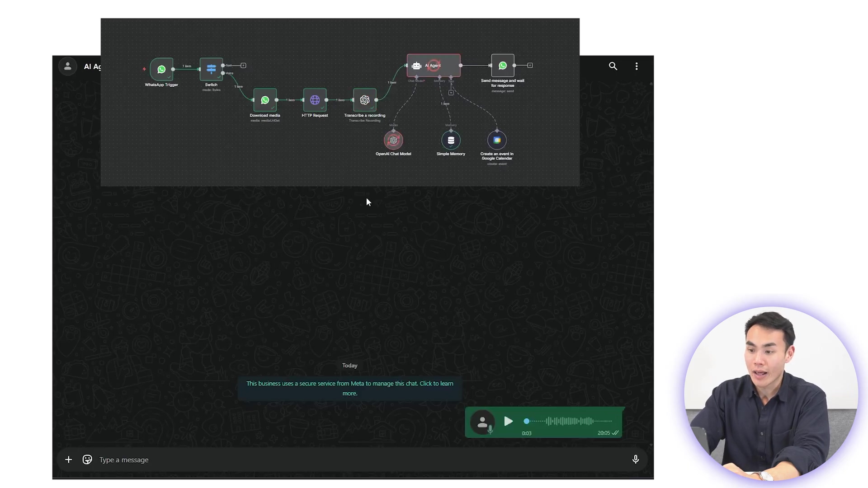Open the Download media node

coord(265,100)
